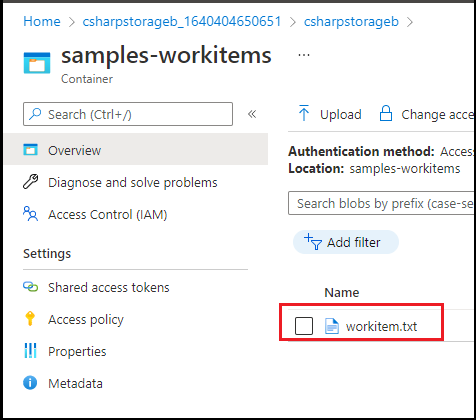Click the Shared access tokens link icon
Image resolution: width=476 pixels, height=420 pixels.
30,287
